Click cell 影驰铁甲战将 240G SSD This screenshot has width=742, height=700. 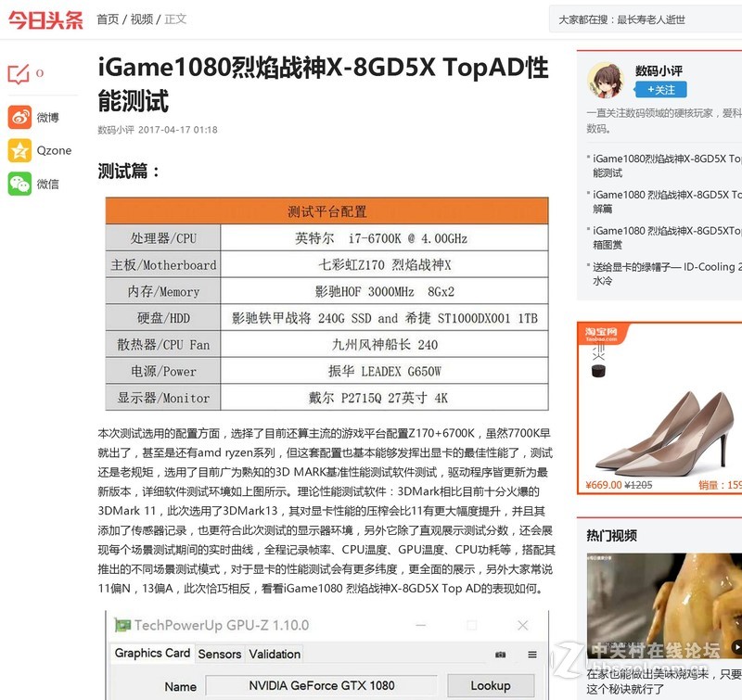tap(384, 318)
